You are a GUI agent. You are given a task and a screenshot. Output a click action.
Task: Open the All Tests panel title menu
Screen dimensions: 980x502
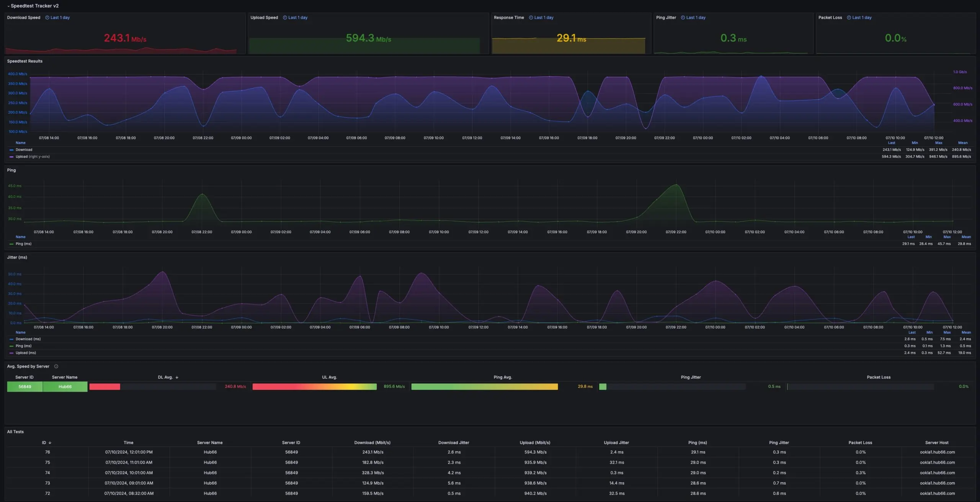click(15, 432)
